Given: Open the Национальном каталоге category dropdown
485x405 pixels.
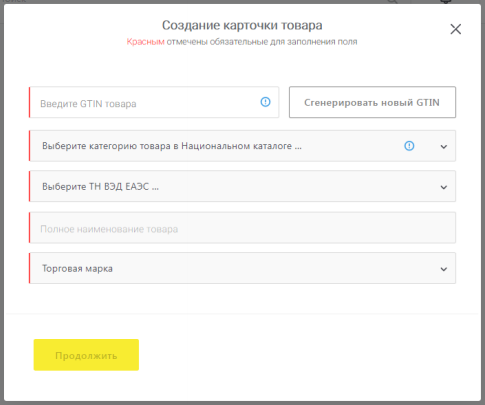Looking at the screenshot, I should click(x=242, y=146).
